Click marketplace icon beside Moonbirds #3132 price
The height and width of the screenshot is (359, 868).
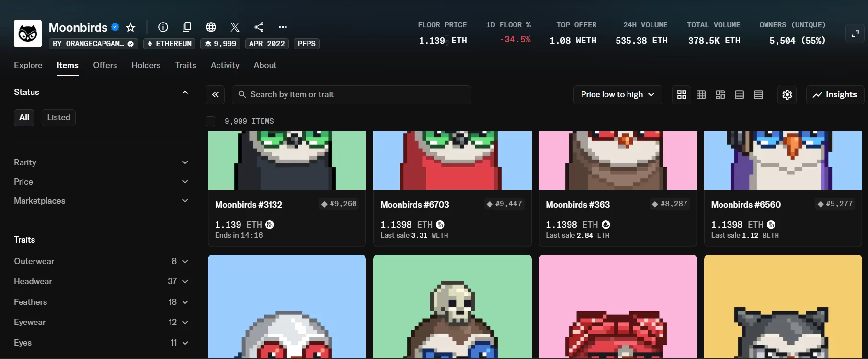coord(270,224)
